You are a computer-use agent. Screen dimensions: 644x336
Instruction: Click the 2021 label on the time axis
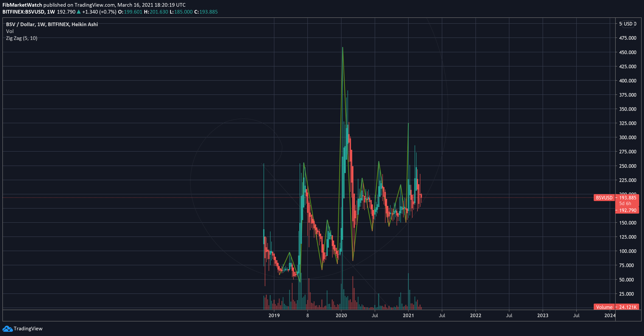pyautogui.click(x=408, y=315)
